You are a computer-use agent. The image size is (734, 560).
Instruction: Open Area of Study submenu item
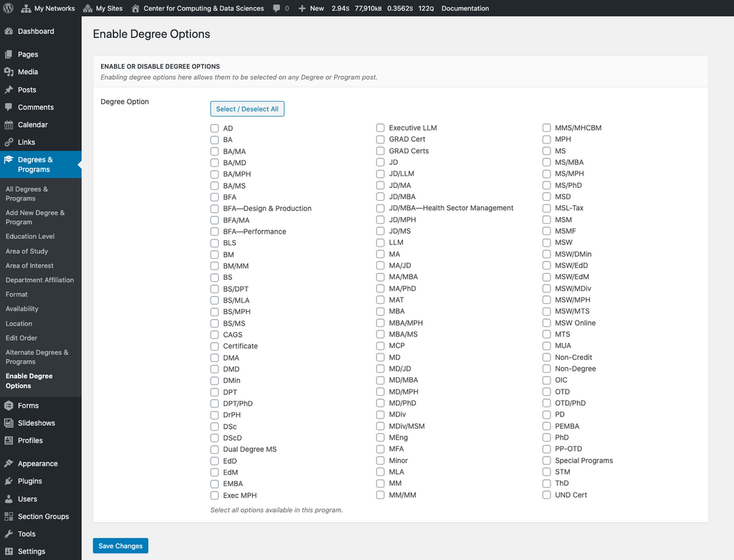(x=27, y=251)
